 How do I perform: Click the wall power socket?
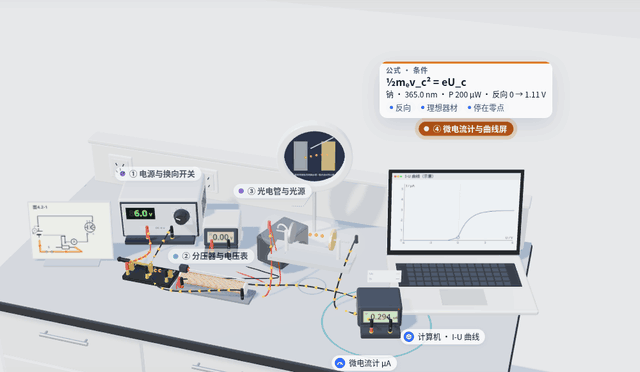point(120,165)
